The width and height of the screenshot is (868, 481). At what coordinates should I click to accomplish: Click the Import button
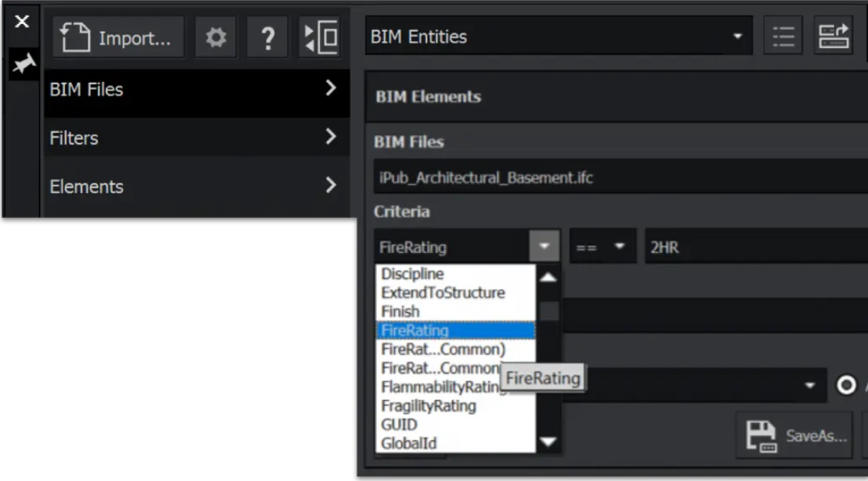(118, 37)
